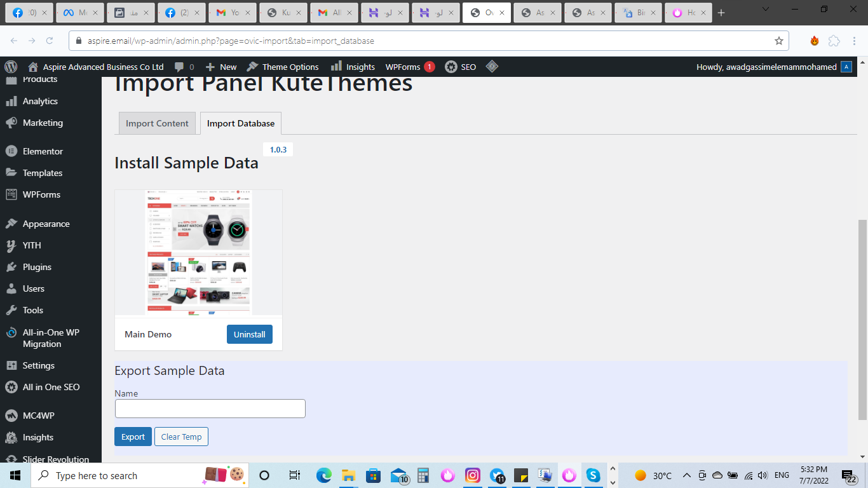Open Windows Start menu
The width and height of the screenshot is (868, 488).
(x=15, y=475)
